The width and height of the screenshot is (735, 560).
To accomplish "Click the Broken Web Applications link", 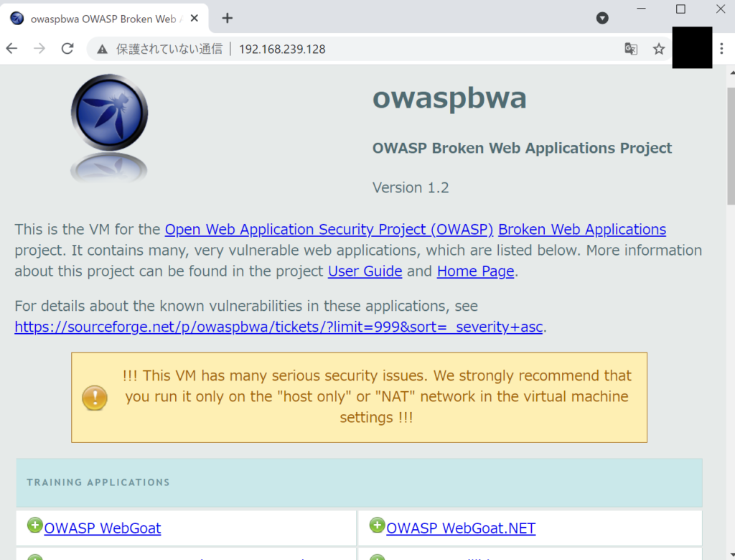I will [x=582, y=229].
